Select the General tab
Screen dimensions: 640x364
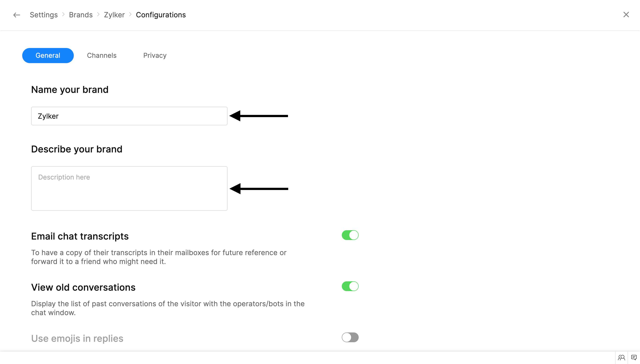[48, 56]
